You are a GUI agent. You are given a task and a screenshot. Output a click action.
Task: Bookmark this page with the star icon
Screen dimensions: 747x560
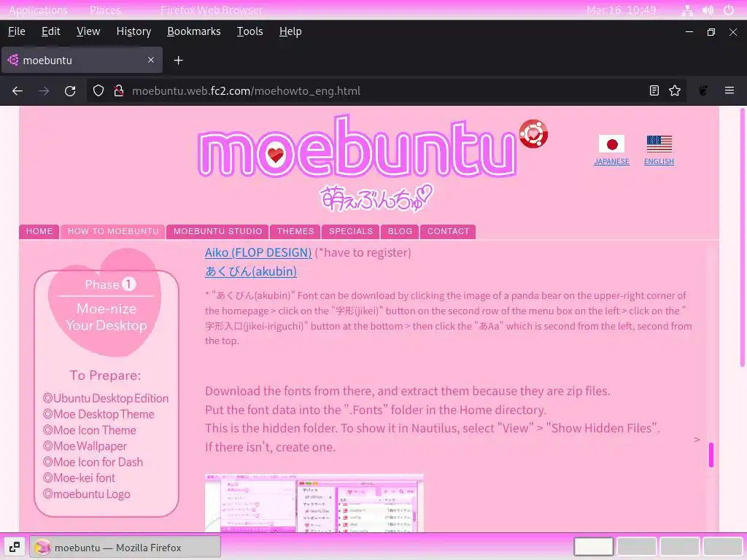(675, 90)
